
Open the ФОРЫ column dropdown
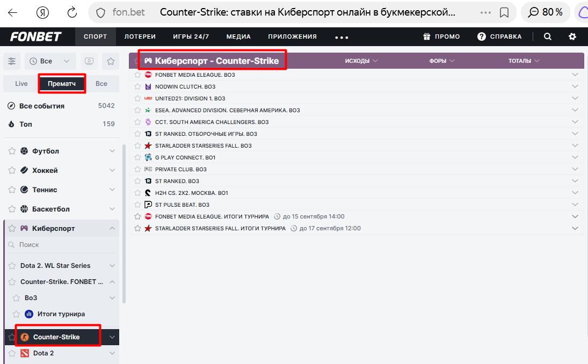442,61
